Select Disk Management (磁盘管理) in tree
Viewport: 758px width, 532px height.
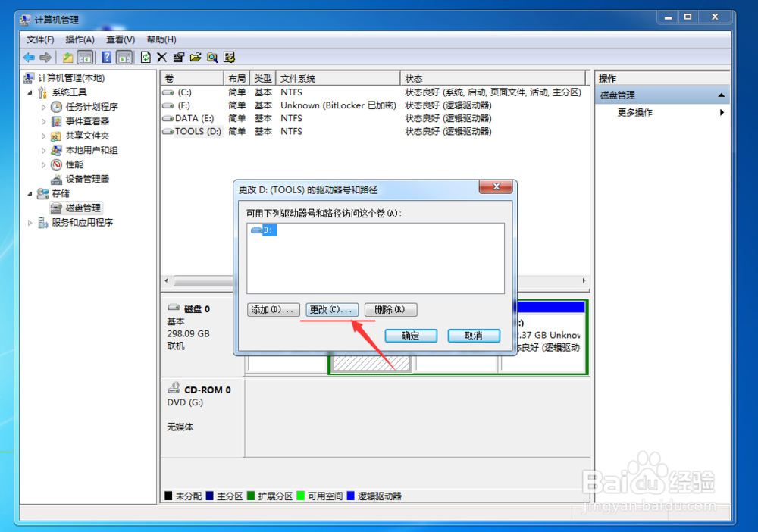[x=83, y=208]
